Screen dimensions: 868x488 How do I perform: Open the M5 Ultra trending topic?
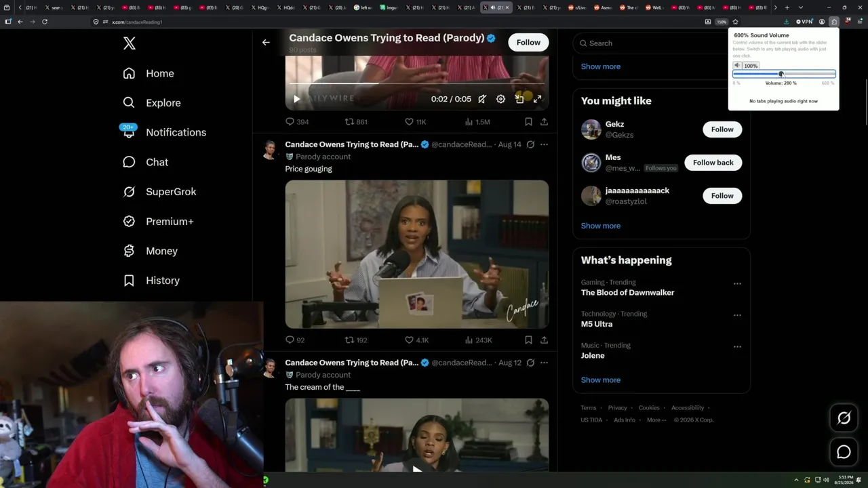tap(597, 324)
